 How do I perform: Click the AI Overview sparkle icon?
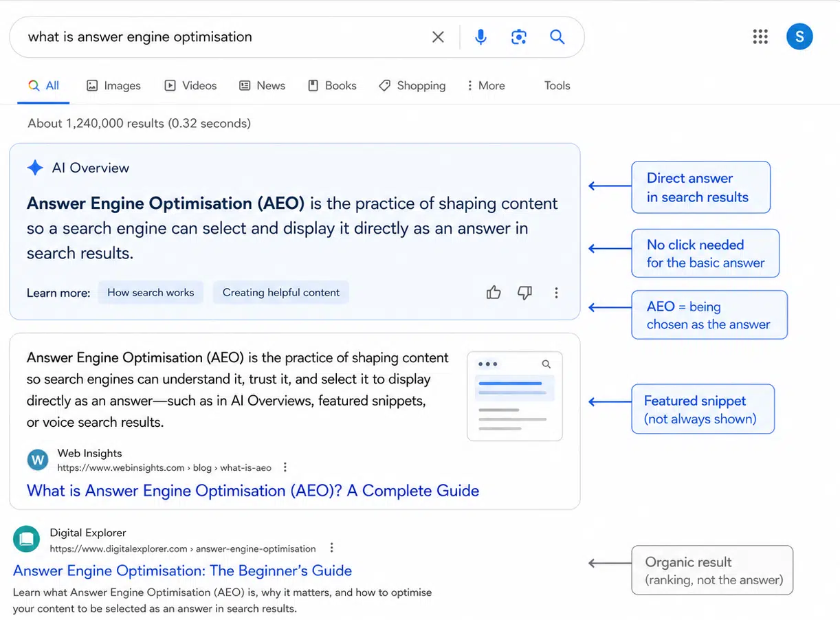click(x=35, y=168)
